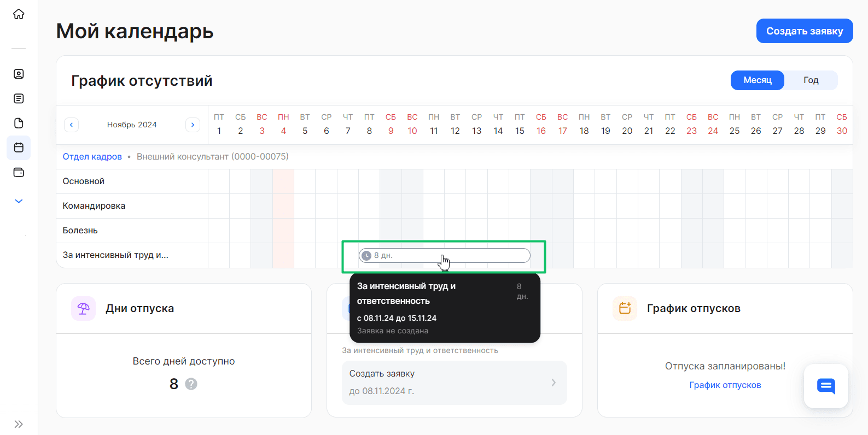Viewport: 868px width, 435px height.
Task: Select the Основной row label
Action: point(84,181)
